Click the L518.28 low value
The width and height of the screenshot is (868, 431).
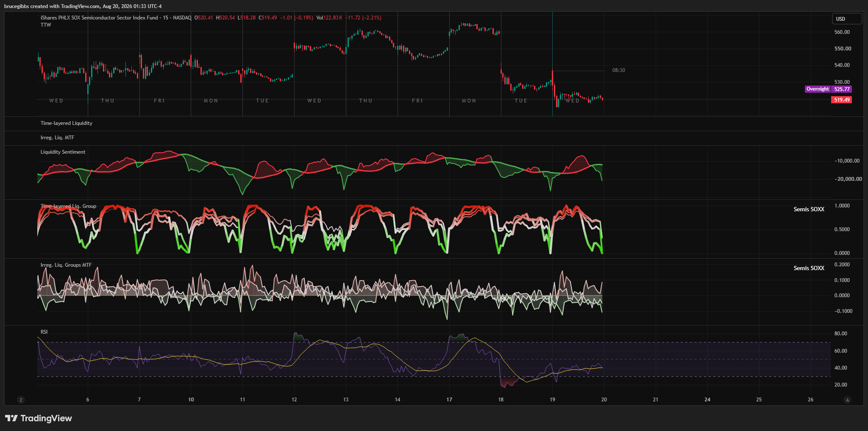click(247, 18)
